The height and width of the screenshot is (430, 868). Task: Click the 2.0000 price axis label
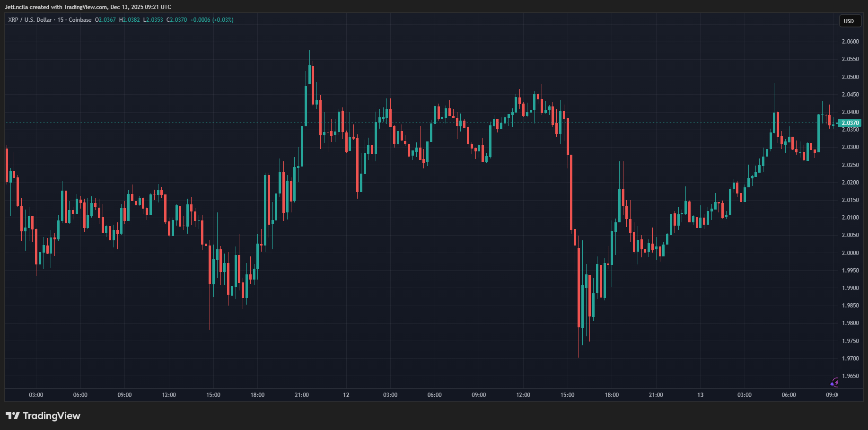coord(850,253)
